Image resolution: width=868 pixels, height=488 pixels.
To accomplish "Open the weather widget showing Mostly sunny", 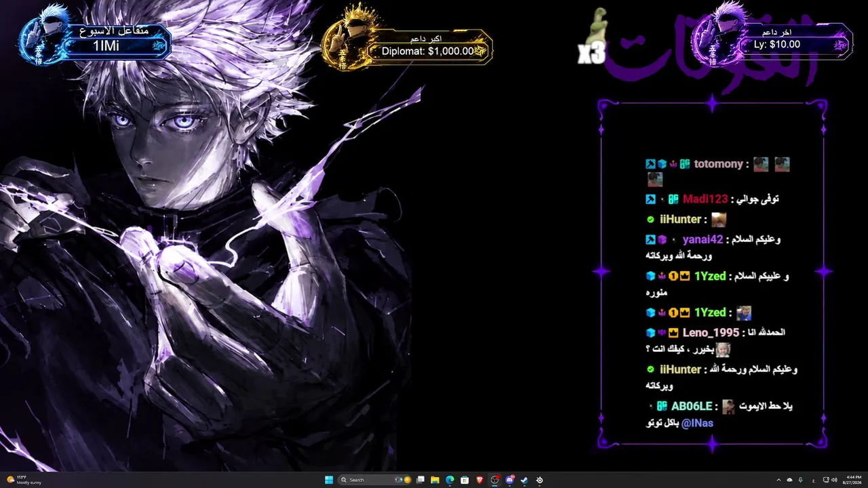I will click(x=24, y=480).
